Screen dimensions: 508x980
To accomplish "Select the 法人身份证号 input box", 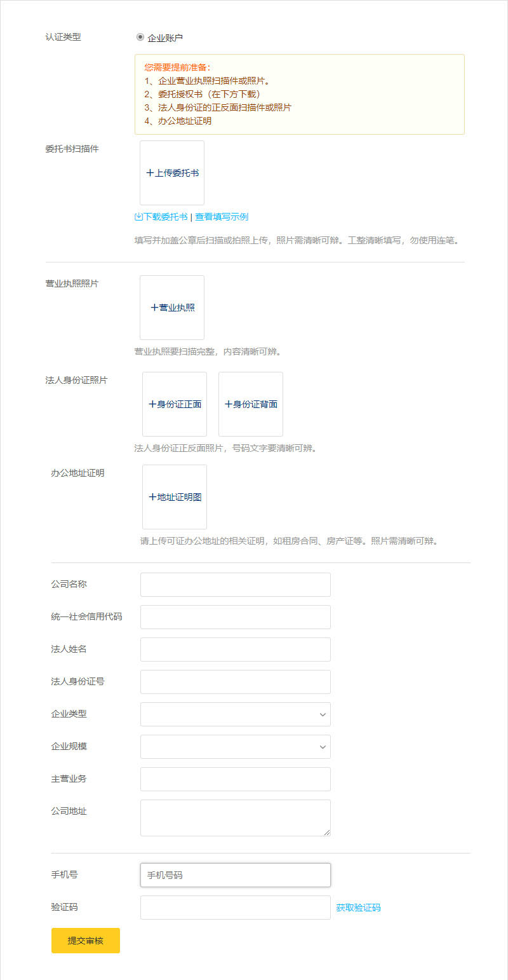I will [x=236, y=682].
